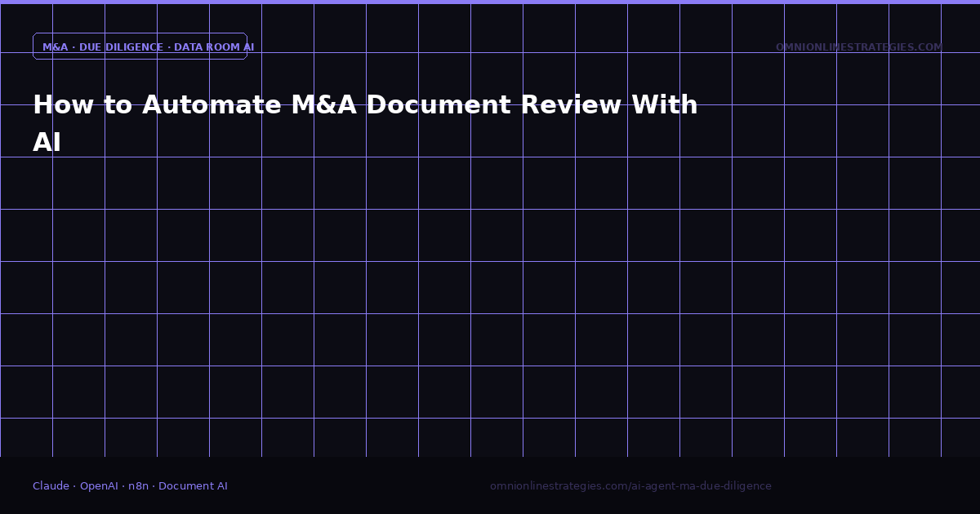Click the OMNIONLINESTRATEGIES.COM text at top right
The width and height of the screenshot is (980, 514).
coord(859,47)
